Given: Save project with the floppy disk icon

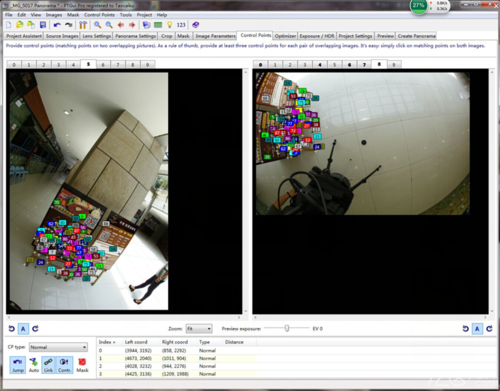Looking at the screenshot, I should coord(43,25).
